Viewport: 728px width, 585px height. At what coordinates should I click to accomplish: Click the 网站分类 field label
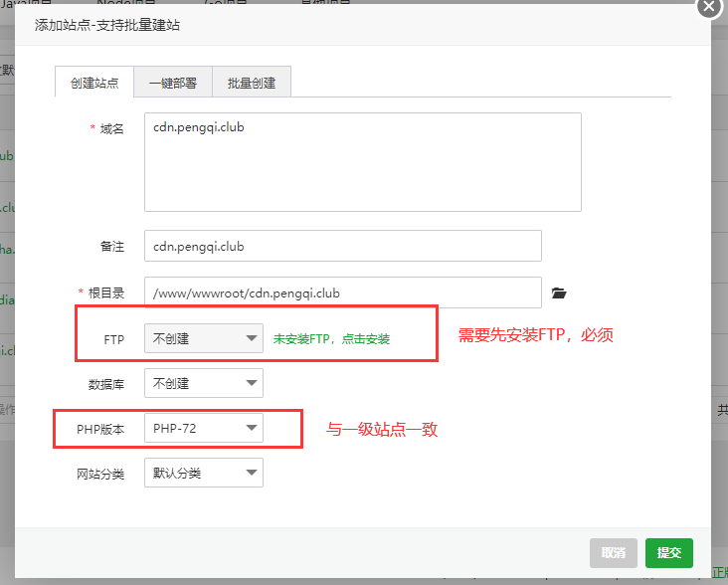click(x=100, y=474)
